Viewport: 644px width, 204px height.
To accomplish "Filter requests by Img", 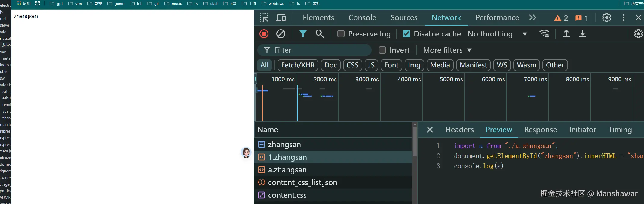I will coord(414,65).
